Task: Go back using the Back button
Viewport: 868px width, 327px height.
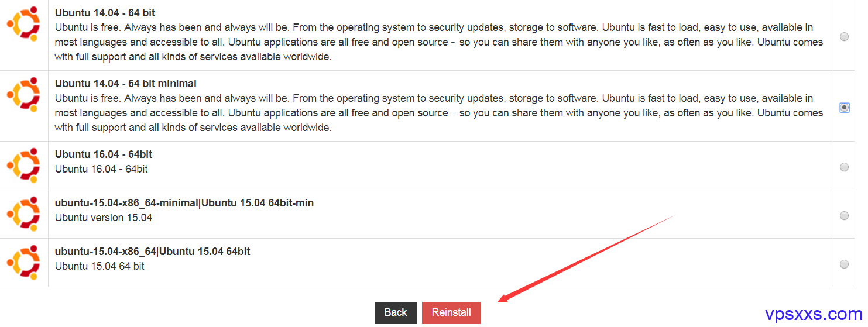Action: pos(396,313)
